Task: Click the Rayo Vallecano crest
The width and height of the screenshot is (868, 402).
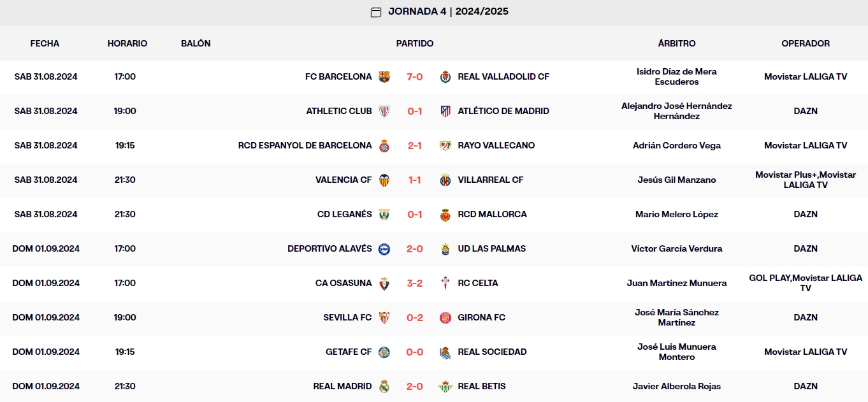Action: [447, 145]
